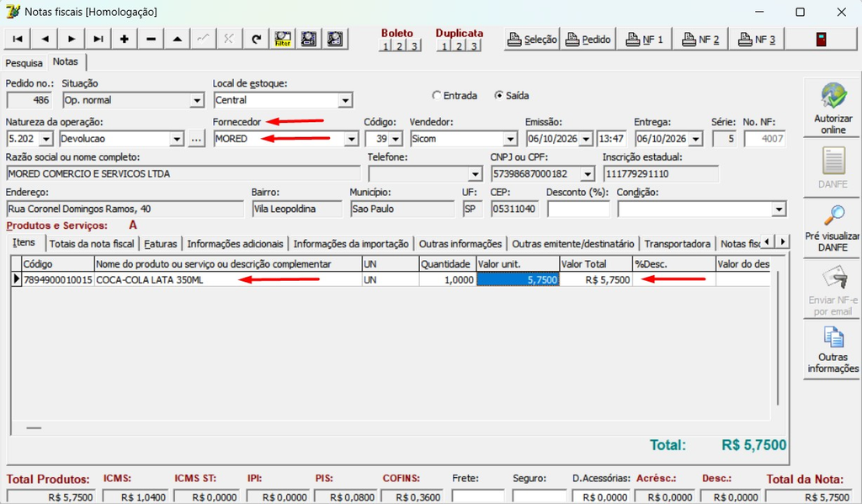Open the natureza code 5.202 dropdown
Viewport: 862px width, 504px height.
click(x=46, y=139)
